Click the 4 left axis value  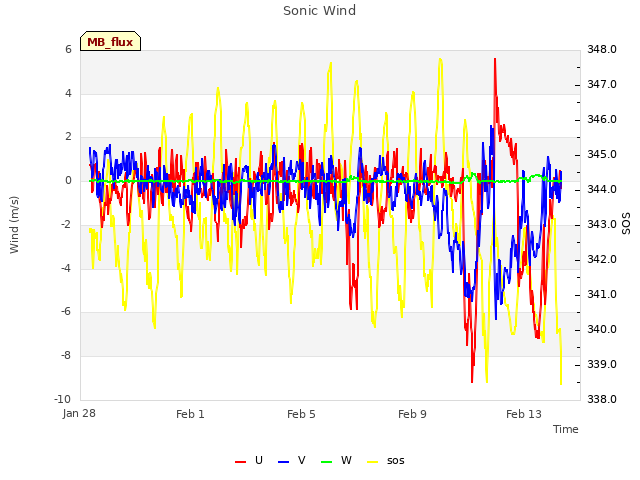coord(68,93)
